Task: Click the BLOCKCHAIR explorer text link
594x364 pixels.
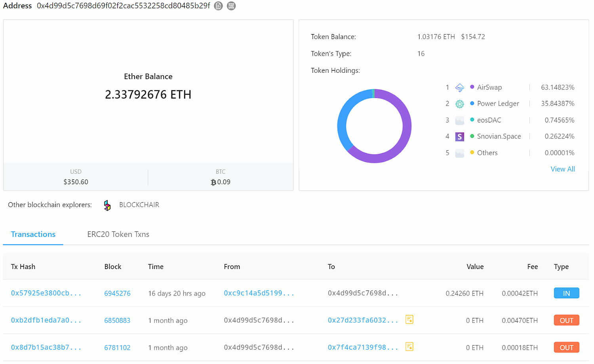Action: [139, 205]
